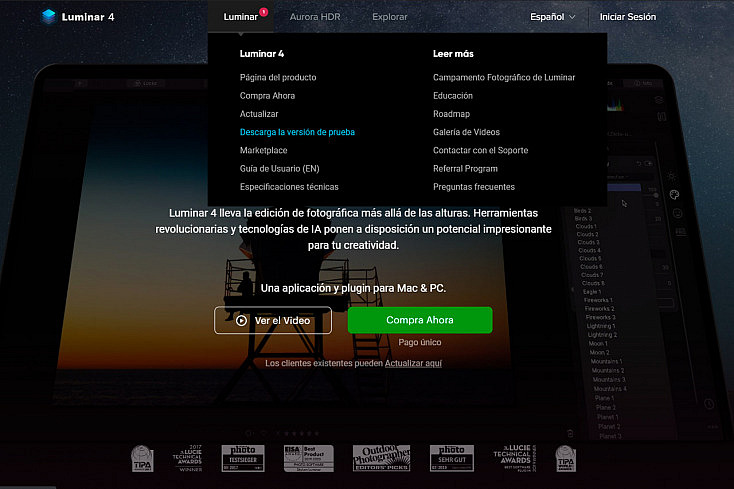Open Campamento Fotográfico de Luminar

point(504,77)
